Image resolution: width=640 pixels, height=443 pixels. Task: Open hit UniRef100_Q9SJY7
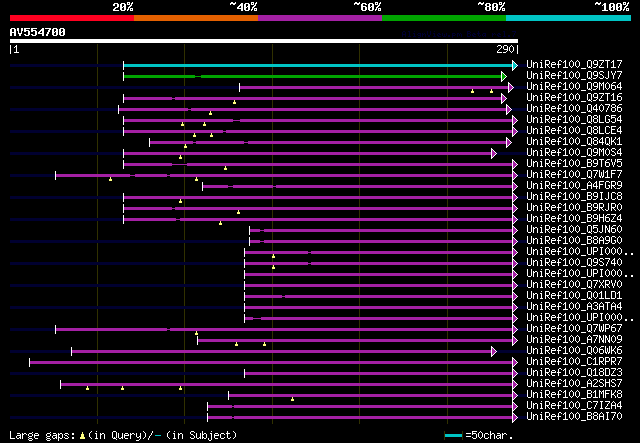[574, 76]
